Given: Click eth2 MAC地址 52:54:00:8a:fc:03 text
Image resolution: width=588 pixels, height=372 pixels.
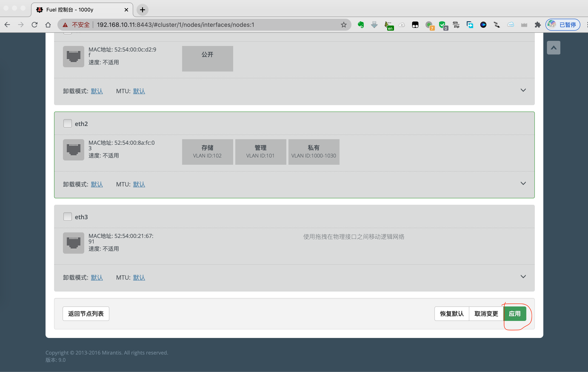Looking at the screenshot, I should pos(122,145).
